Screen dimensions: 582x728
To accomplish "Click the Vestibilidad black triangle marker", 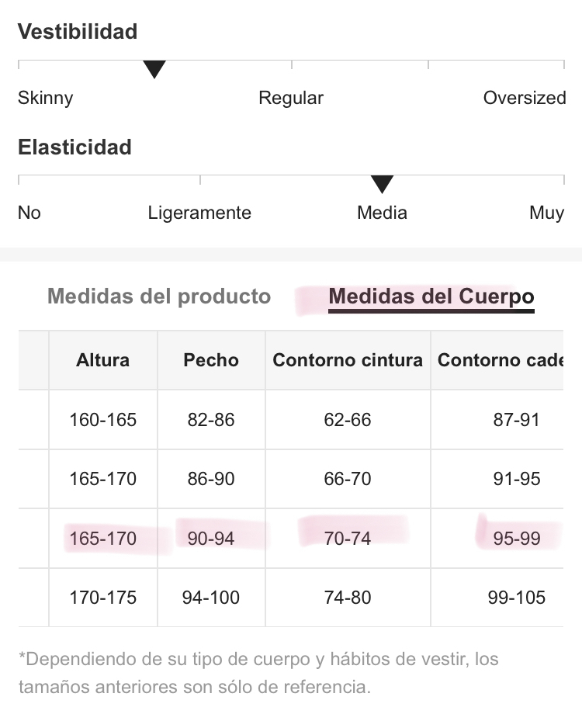I will (154, 70).
